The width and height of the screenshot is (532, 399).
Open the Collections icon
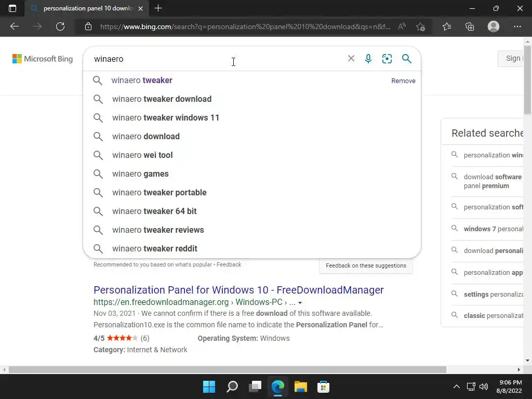point(470,26)
